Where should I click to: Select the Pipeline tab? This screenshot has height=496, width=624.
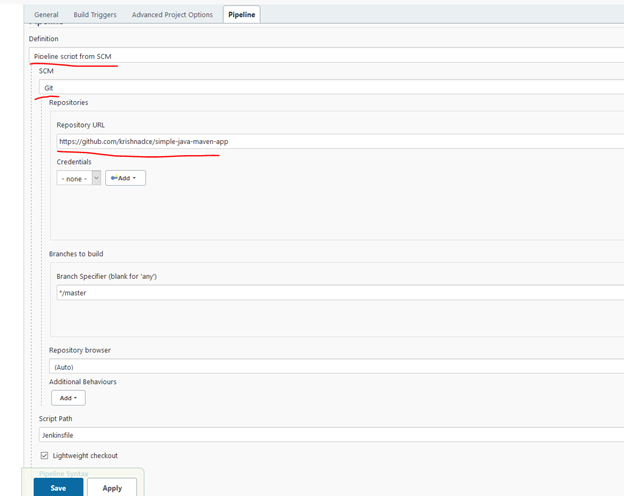tap(242, 15)
